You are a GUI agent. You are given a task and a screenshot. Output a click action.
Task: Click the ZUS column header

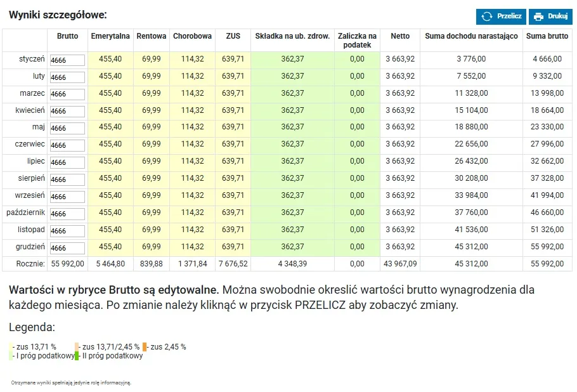click(x=233, y=37)
